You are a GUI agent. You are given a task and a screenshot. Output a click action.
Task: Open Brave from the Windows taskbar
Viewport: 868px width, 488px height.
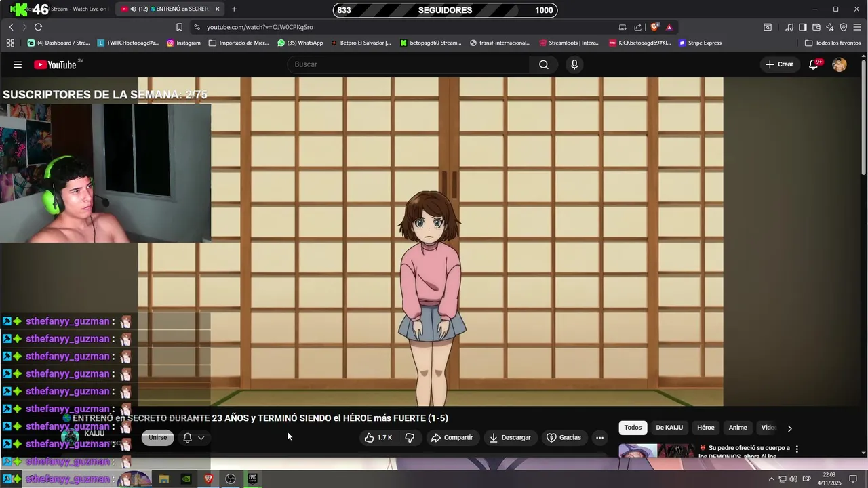pyautogui.click(x=208, y=479)
